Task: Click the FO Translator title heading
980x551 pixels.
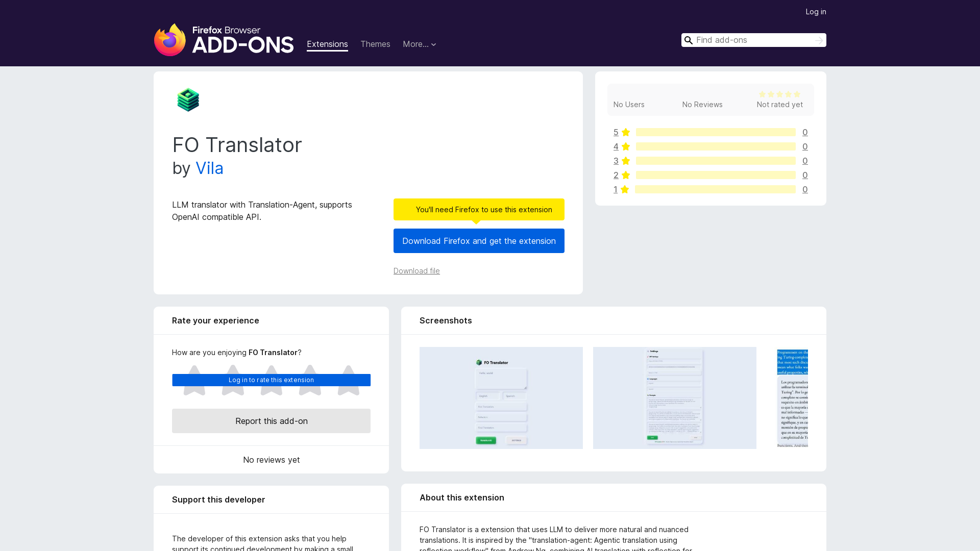Action: [x=237, y=145]
